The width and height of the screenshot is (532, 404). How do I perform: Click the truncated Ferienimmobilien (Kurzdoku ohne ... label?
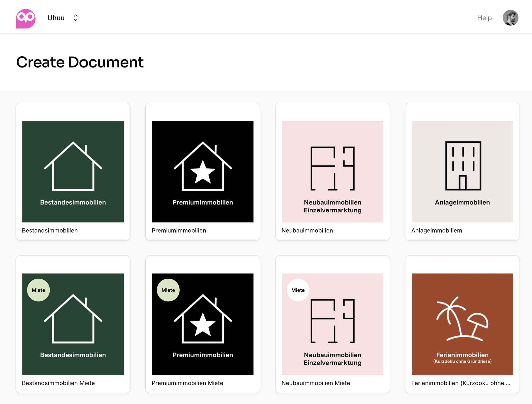(461, 383)
